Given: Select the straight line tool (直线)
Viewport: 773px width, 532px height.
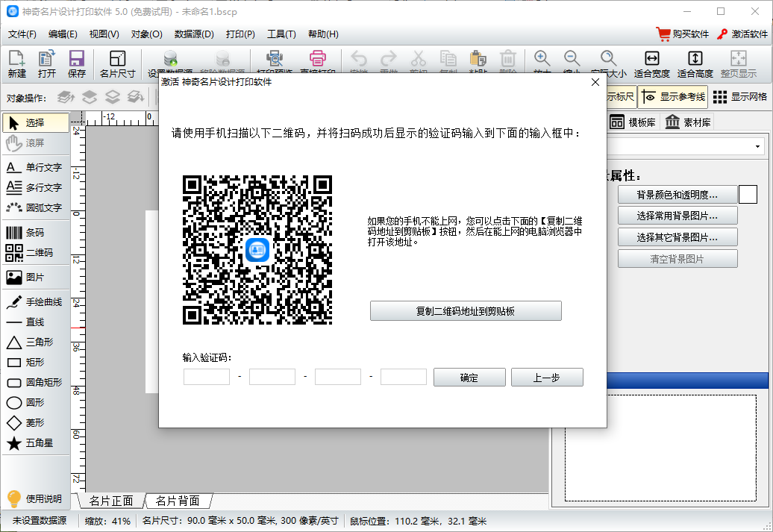Looking at the screenshot, I should (36, 322).
